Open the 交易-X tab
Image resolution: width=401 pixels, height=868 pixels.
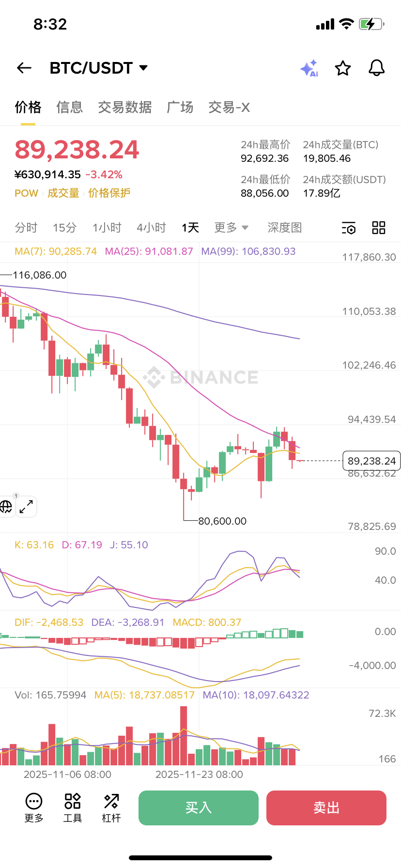[x=229, y=107]
